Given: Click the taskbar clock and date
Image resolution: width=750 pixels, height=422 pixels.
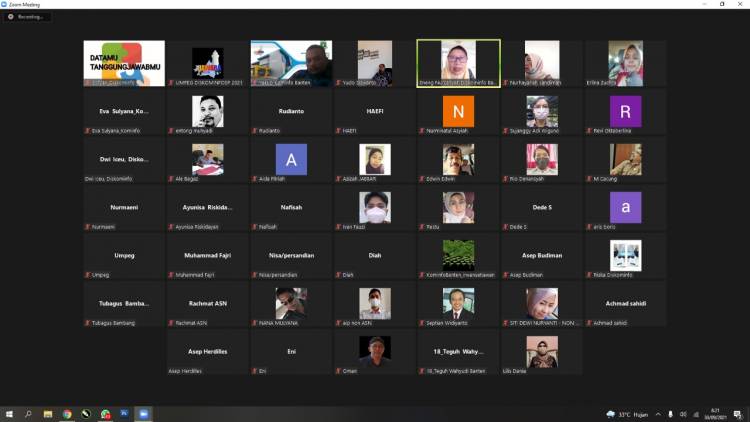Looking at the screenshot, I should (x=715, y=414).
